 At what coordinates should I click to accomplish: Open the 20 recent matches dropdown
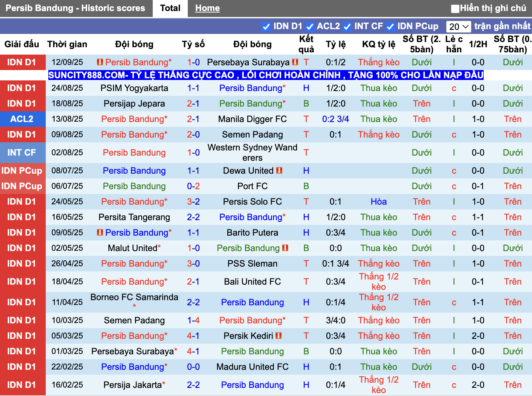459,27
